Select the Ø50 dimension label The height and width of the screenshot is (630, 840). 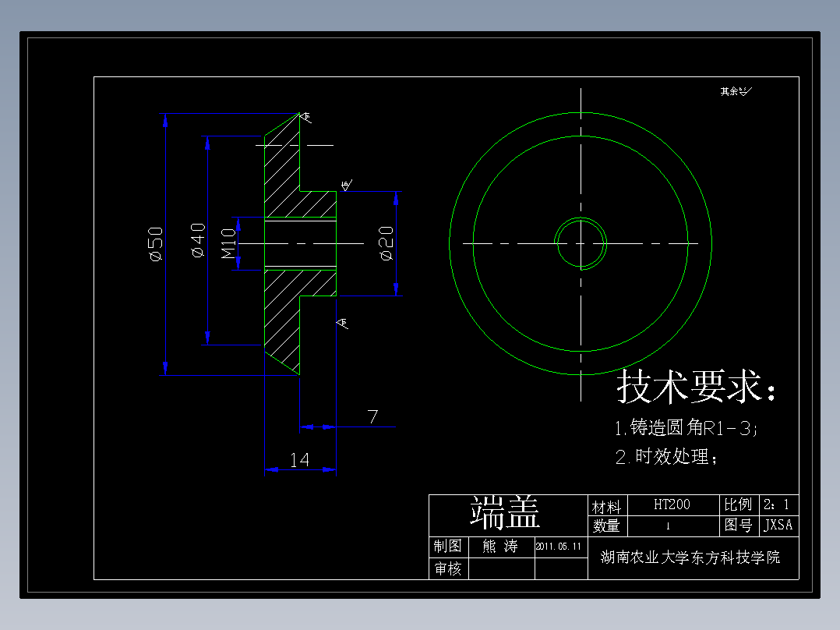click(154, 243)
